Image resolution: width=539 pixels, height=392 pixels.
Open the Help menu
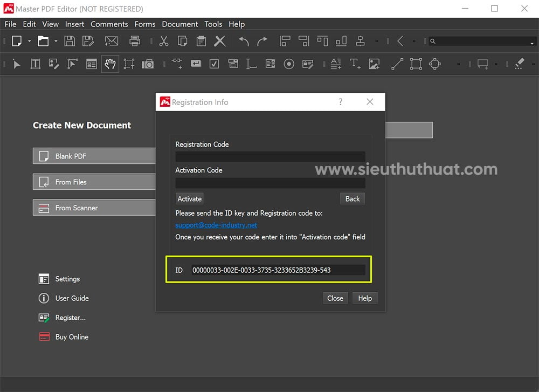click(x=237, y=24)
